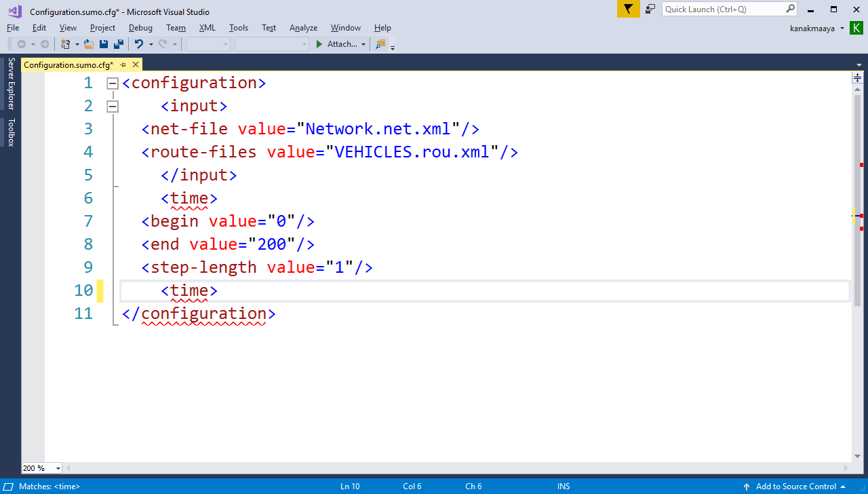Click inside the Quick Launch search field

click(723, 9)
